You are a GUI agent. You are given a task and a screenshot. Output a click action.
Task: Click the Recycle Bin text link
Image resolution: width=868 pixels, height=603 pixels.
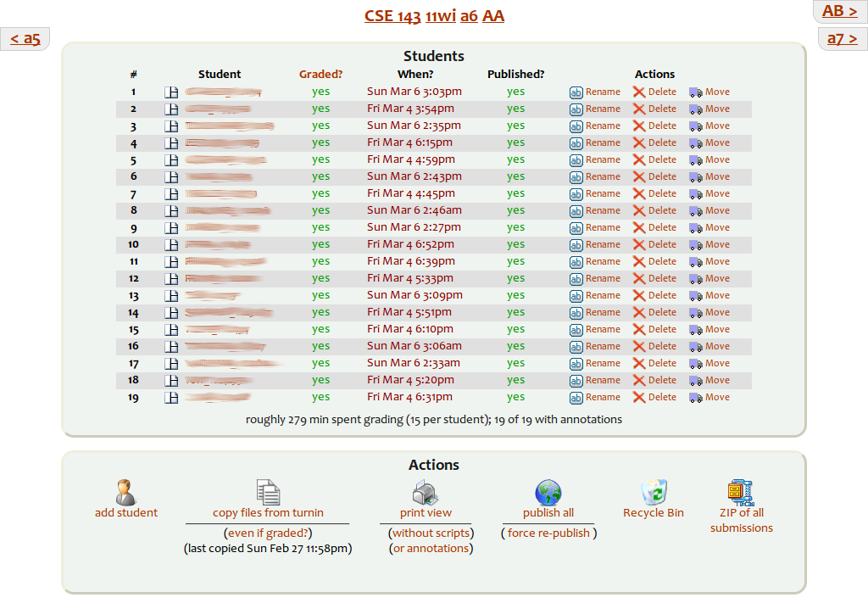click(654, 513)
